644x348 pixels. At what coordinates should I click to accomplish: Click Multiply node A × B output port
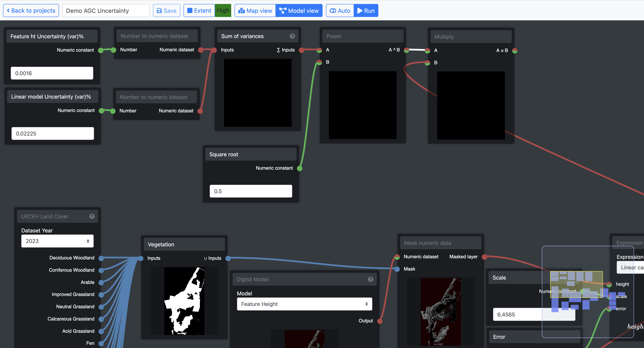(x=515, y=51)
